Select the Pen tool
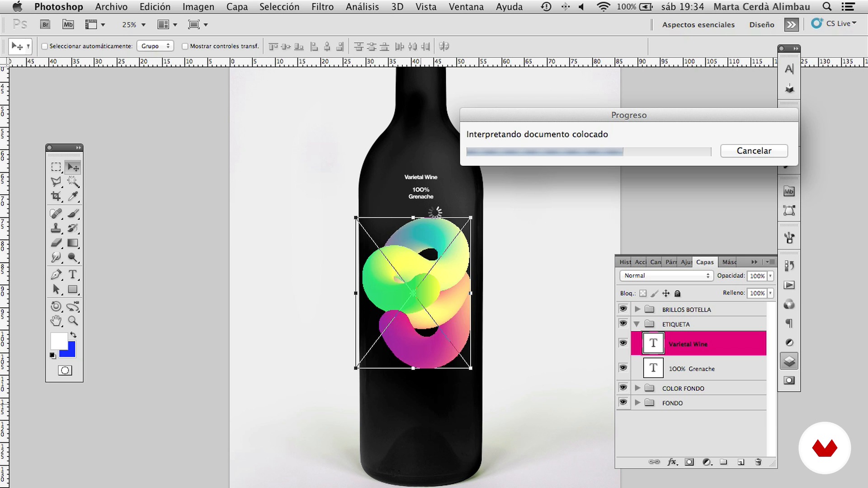The image size is (868, 488). 56,274
